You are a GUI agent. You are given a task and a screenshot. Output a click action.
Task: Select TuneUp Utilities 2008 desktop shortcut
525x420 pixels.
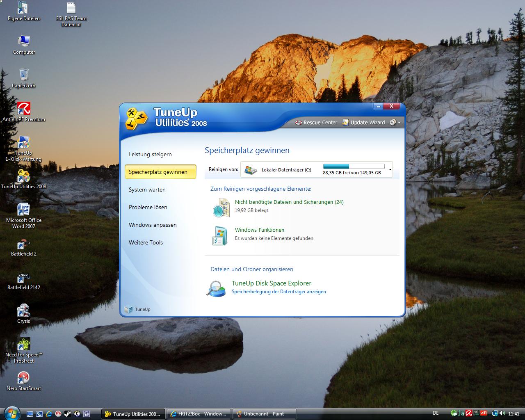pyautogui.click(x=24, y=180)
